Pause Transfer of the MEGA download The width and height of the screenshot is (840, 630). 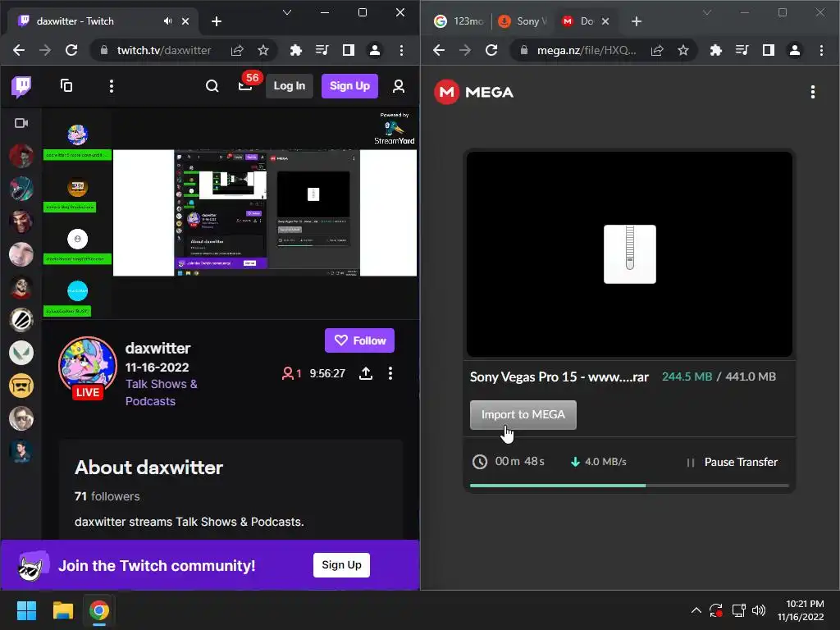(x=733, y=462)
